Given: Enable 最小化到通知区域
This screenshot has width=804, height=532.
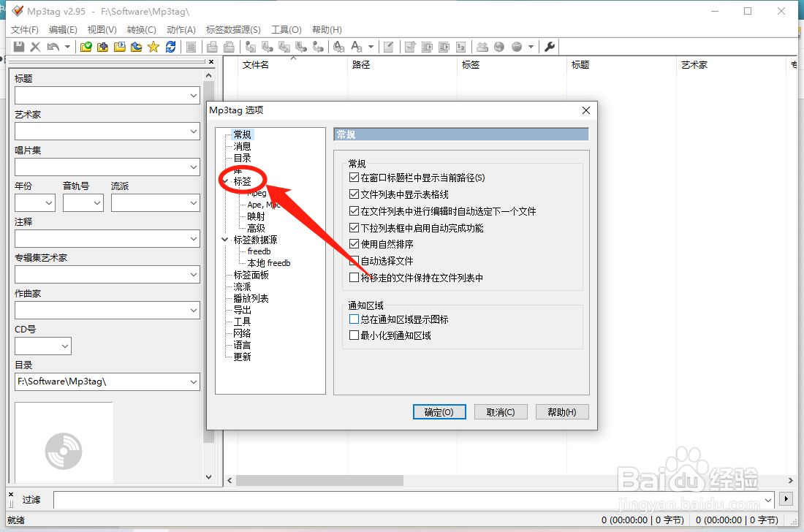Looking at the screenshot, I should click(354, 335).
